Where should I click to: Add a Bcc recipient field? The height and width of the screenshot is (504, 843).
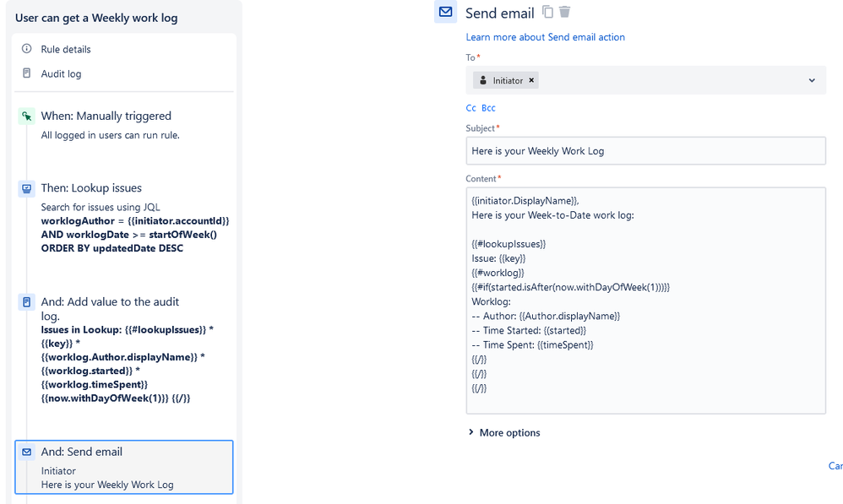(488, 108)
